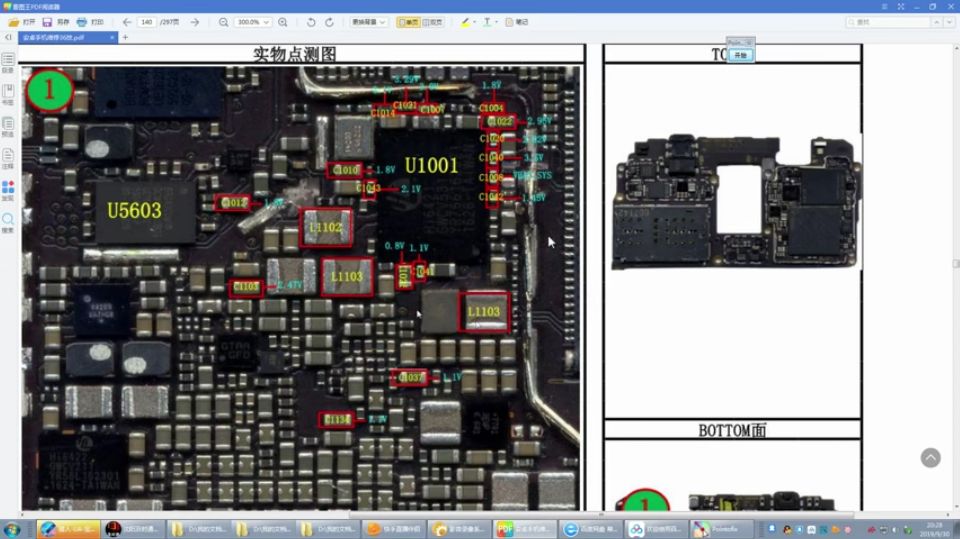Rotate page counterclockwise

pos(311,22)
